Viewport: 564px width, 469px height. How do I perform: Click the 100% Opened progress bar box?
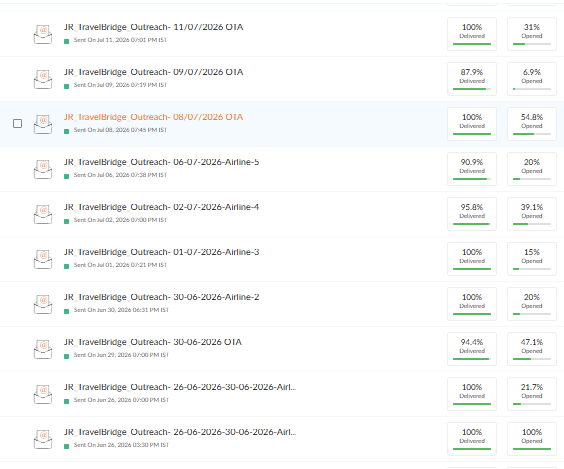point(532,438)
